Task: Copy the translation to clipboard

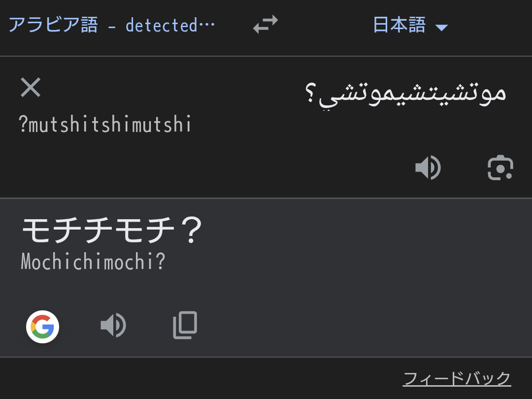Action: click(185, 326)
